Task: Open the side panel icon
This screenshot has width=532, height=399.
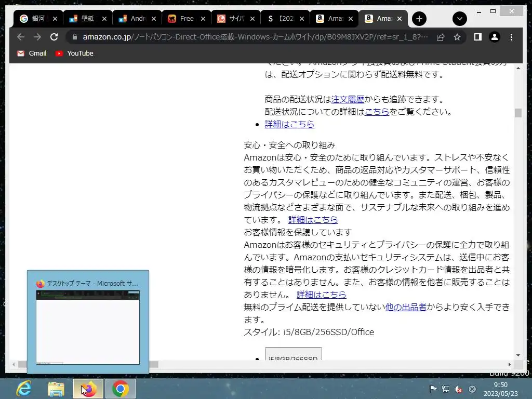Action: [x=478, y=37]
